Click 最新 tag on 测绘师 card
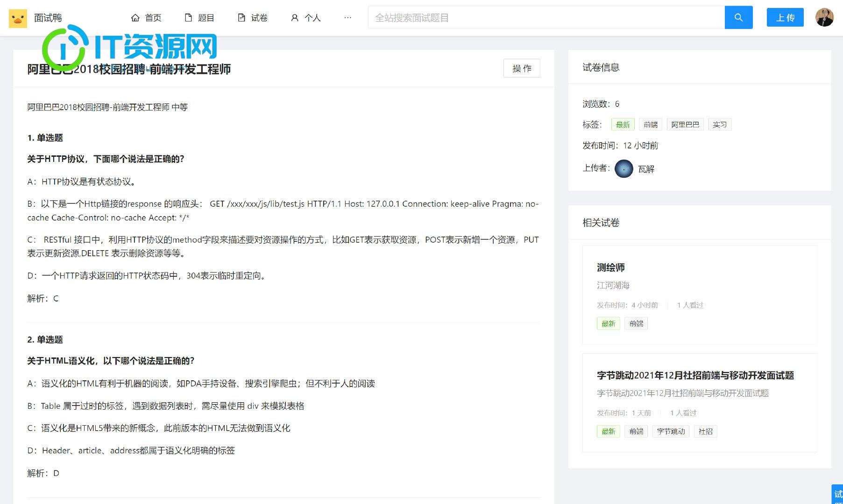843x504 pixels. (x=608, y=323)
